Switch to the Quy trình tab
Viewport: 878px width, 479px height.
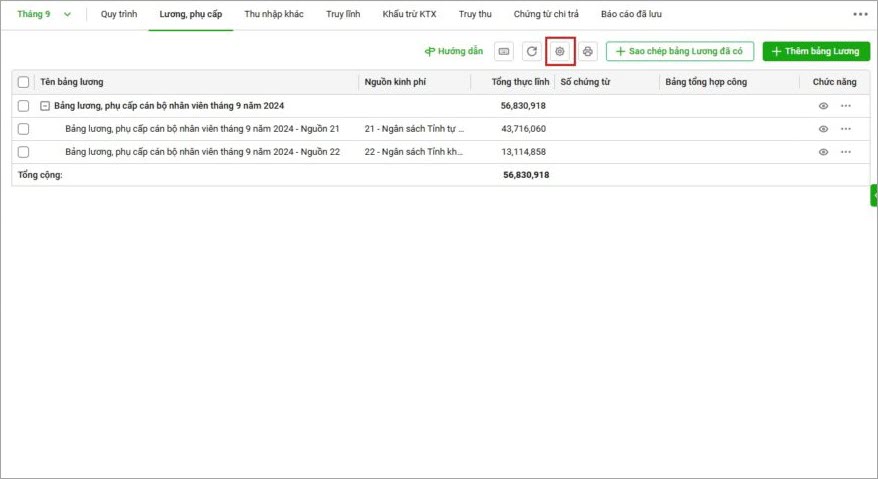[x=119, y=14]
